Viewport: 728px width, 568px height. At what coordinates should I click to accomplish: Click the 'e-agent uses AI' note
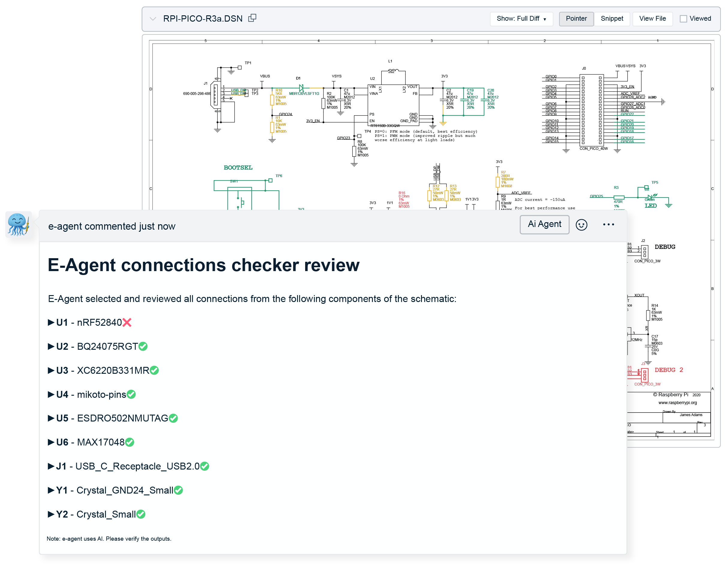point(109,538)
